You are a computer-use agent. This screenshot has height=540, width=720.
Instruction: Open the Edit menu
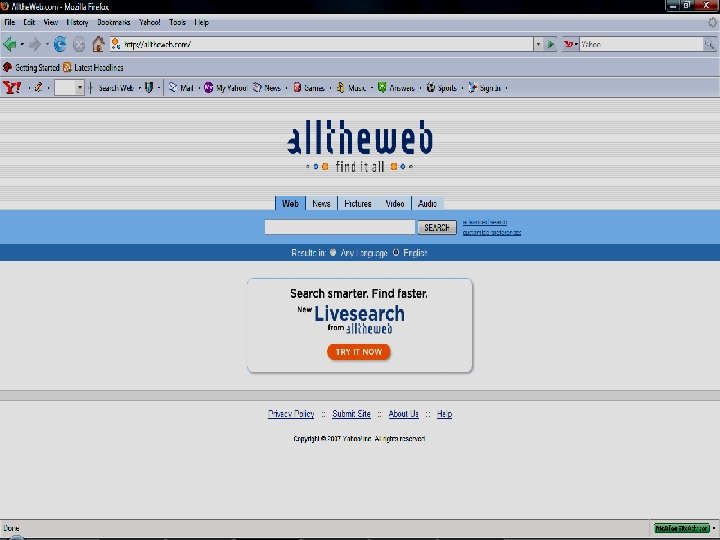pos(29,22)
